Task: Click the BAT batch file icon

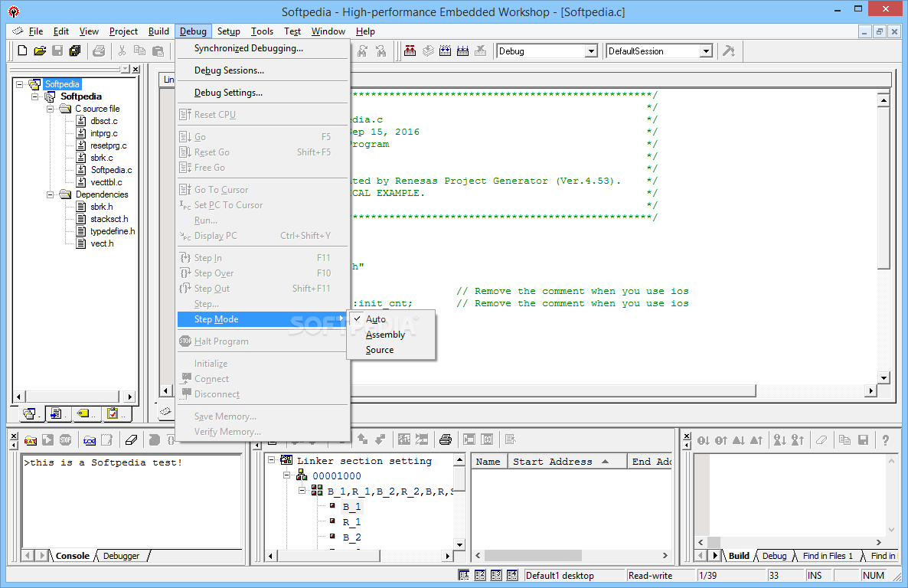Action: 31,440
